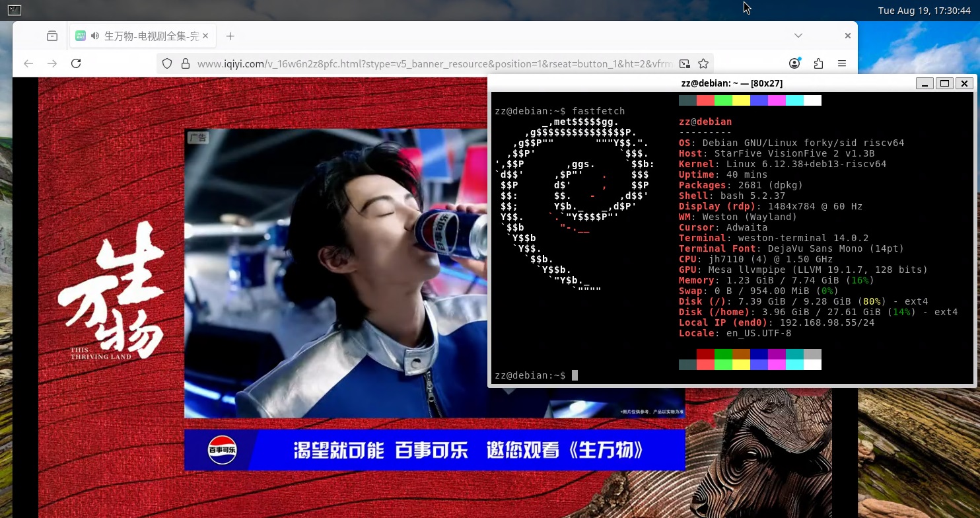Click the iqiyi URL address field

pos(429,63)
